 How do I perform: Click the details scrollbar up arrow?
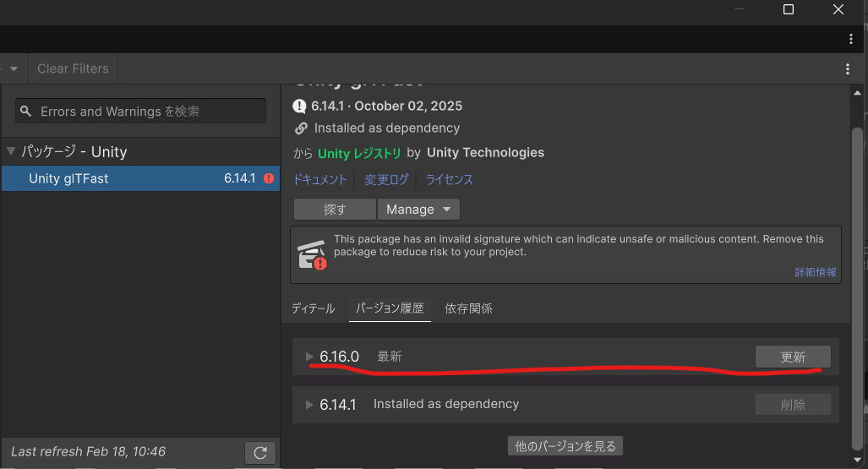(x=857, y=93)
